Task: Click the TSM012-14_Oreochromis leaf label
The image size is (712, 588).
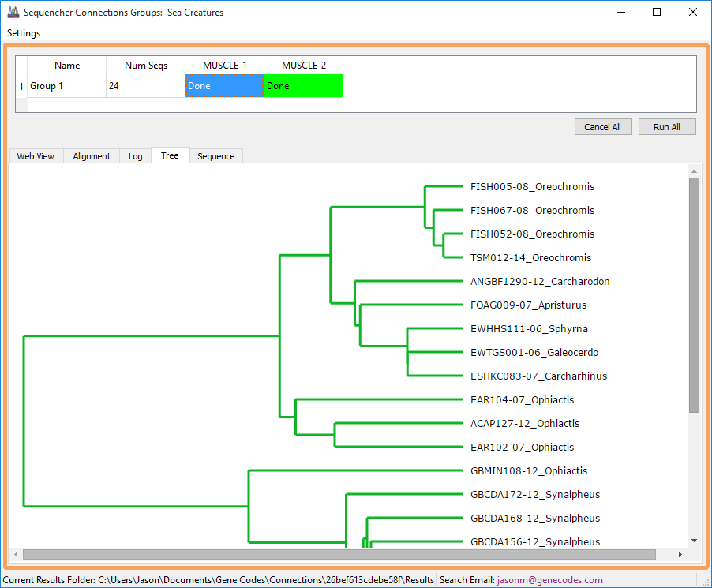Action: [x=530, y=257]
